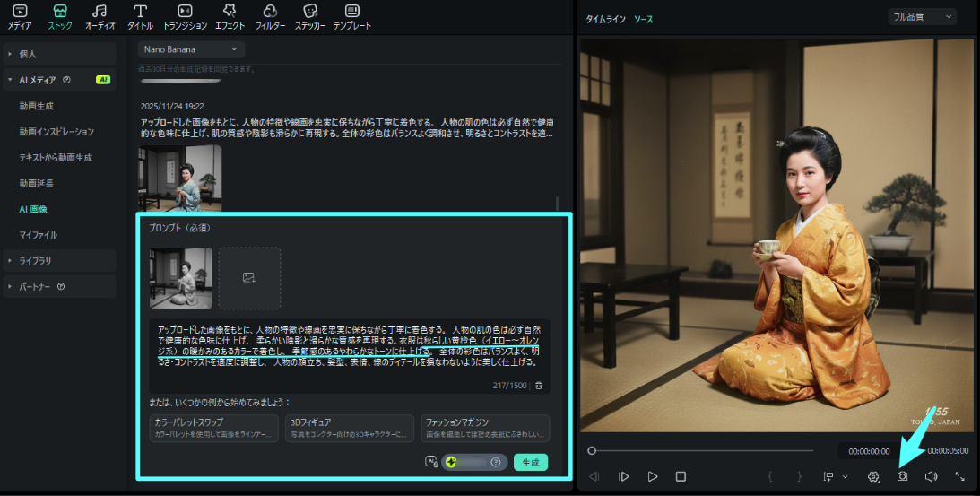
Task: Click the help icon beside AI メディア
Action: [67, 80]
